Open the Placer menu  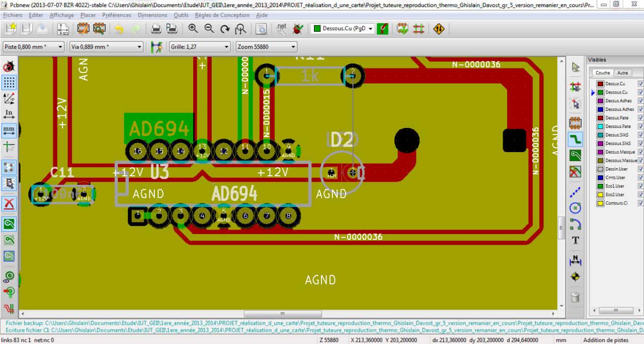[88, 15]
